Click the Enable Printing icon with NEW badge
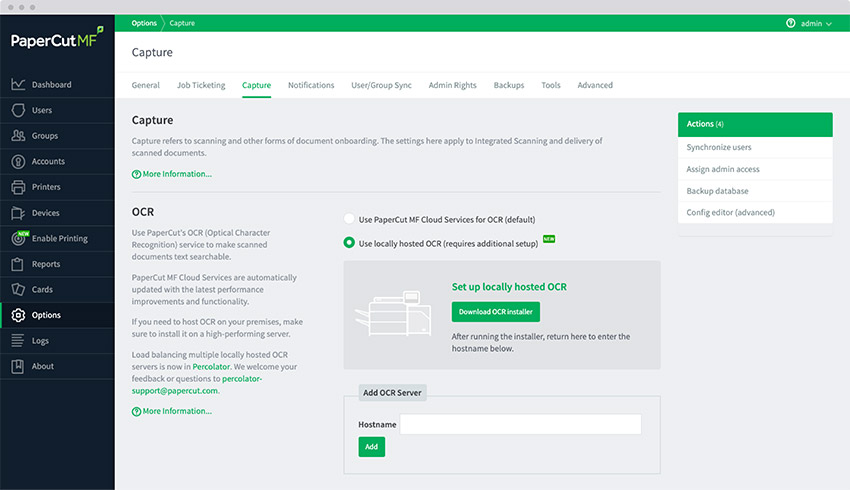Screen dimensions: 850x490 tap(20, 238)
